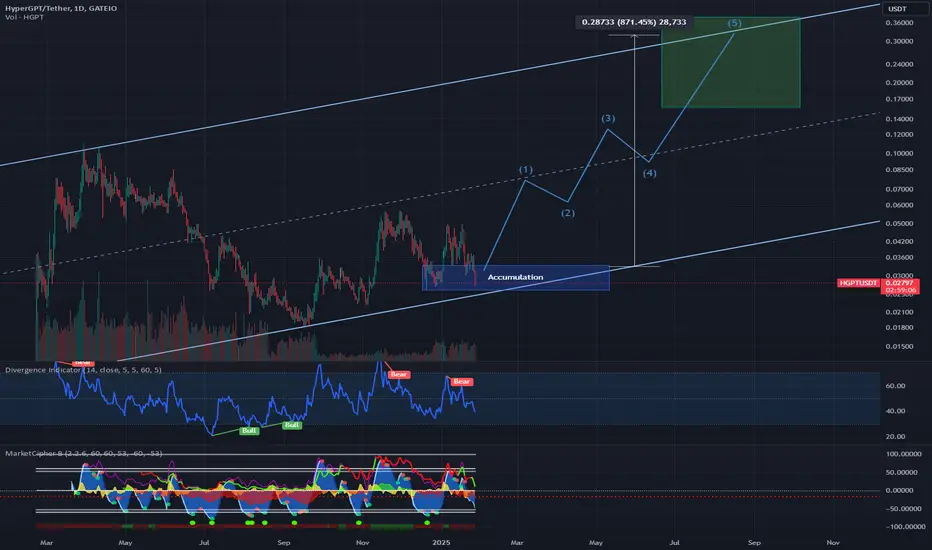Click the 0.02797 current price label
This screenshot has height=550, width=932.
coord(899,283)
